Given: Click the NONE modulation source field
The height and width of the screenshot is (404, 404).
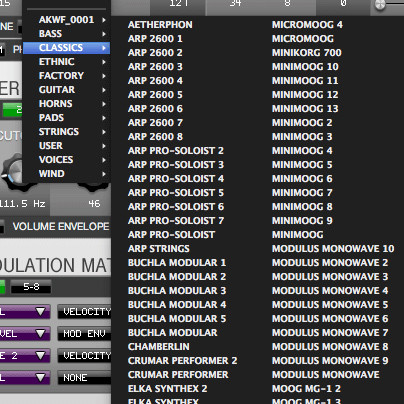Looking at the screenshot, I should pyautogui.click(x=84, y=378).
